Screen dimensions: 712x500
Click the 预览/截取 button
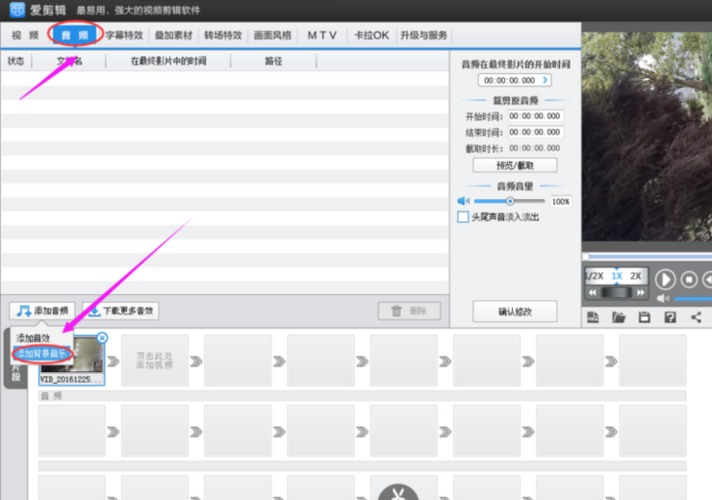[x=515, y=165]
